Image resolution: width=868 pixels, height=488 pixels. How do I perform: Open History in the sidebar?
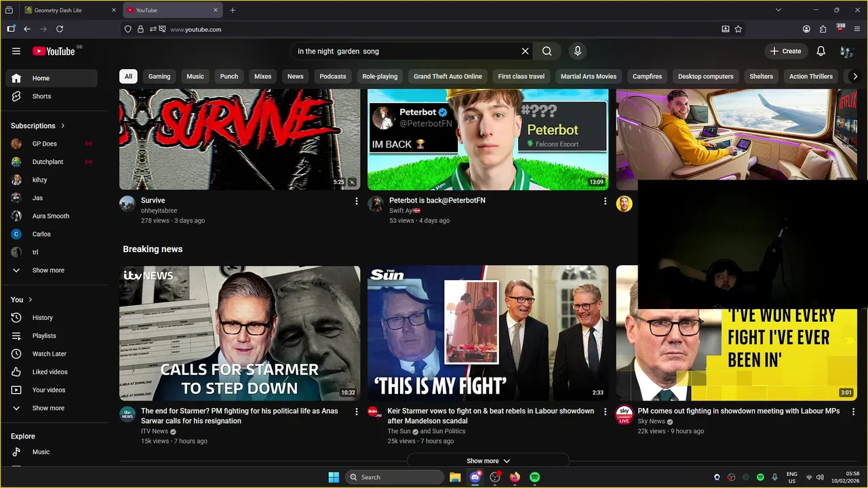(52, 318)
